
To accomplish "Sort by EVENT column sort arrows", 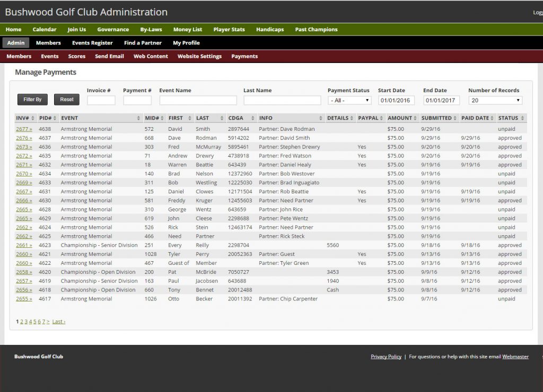I will pos(138,118).
